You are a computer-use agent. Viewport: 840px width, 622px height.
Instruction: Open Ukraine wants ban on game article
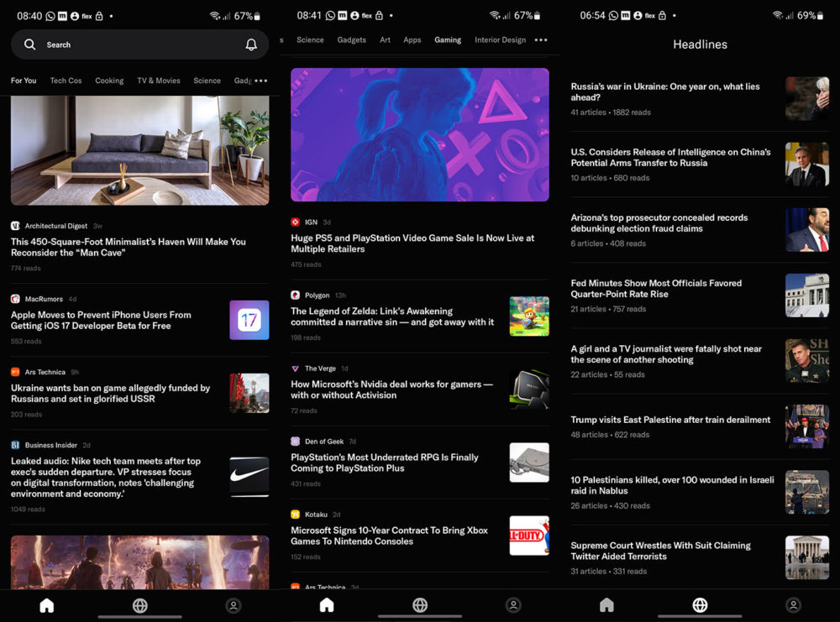110,394
